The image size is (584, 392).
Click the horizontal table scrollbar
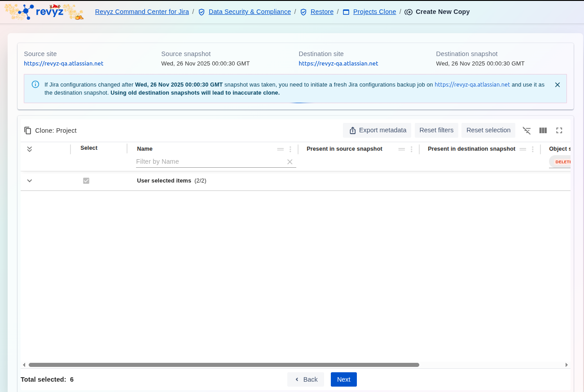click(224, 365)
